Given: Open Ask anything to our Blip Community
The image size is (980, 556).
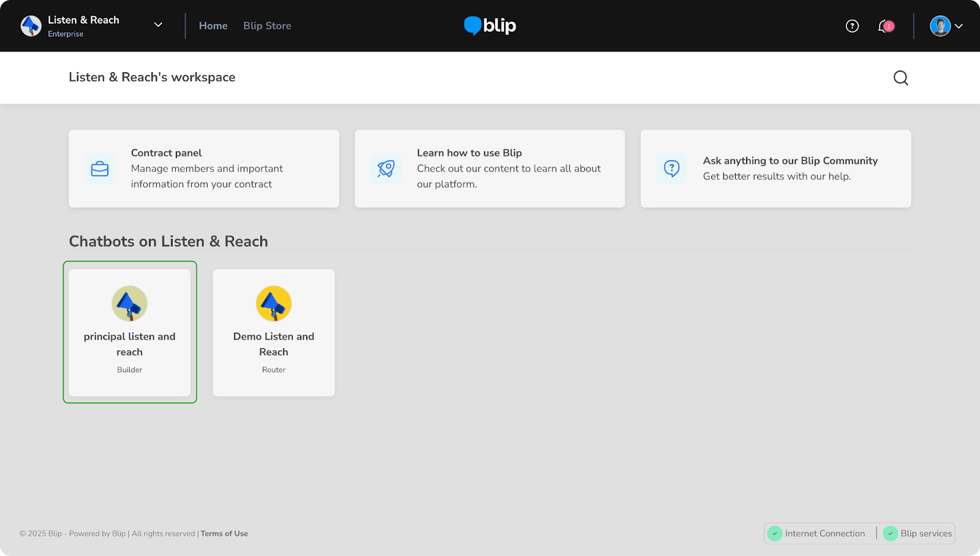Looking at the screenshot, I should 776,169.
